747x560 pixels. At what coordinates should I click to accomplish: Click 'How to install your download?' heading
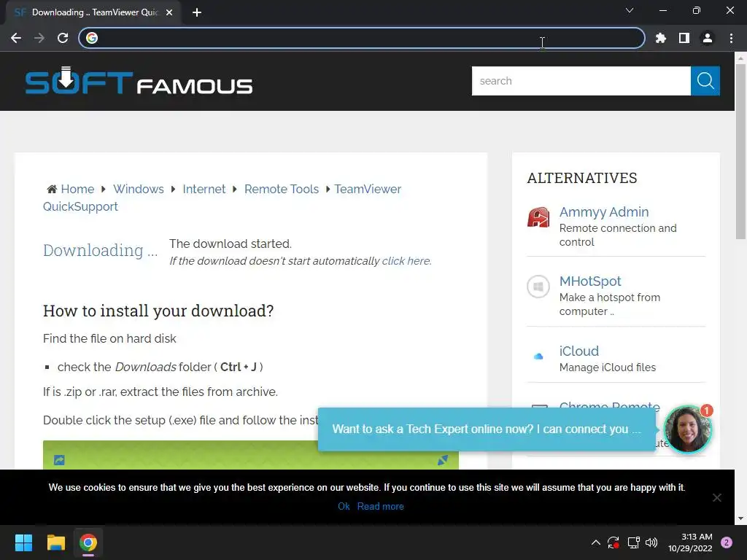tap(158, 311)
